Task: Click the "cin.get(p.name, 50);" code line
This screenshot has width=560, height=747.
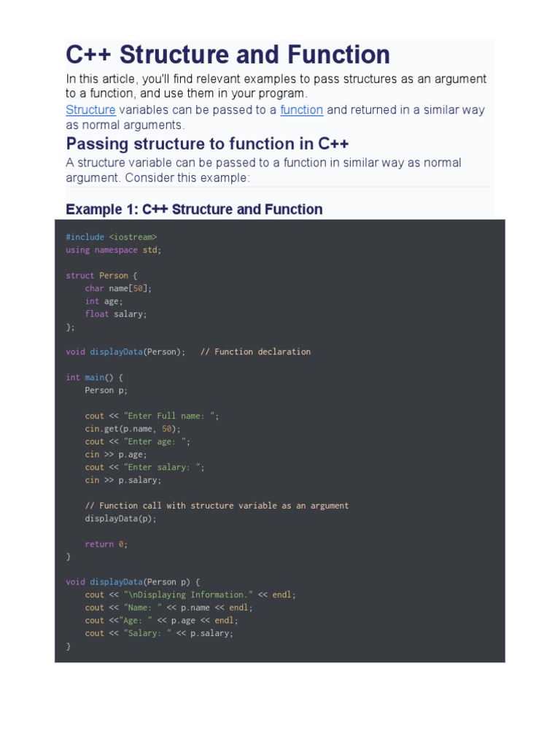Action: point(133,429)
